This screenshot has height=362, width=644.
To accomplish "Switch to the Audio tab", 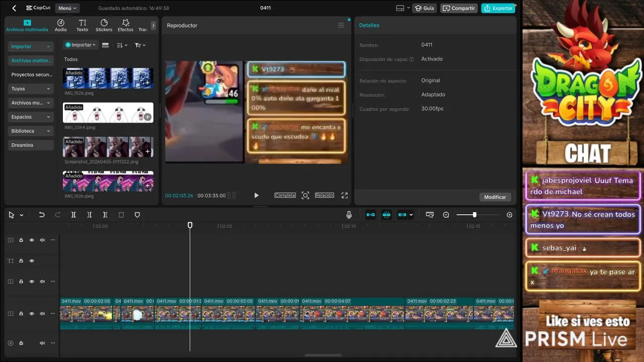I will coord(61,26).
